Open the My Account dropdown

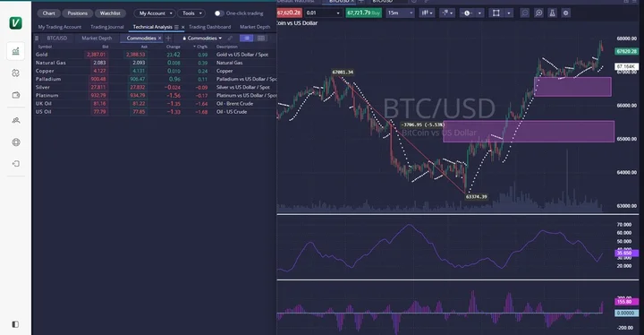(x=155, y=13)
